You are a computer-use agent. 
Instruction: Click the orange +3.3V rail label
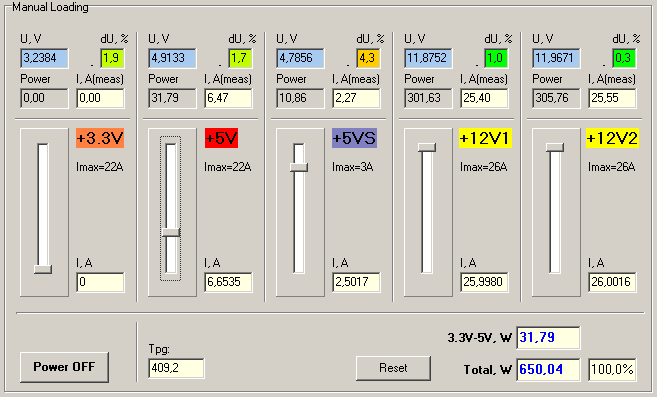click(100, 138)
